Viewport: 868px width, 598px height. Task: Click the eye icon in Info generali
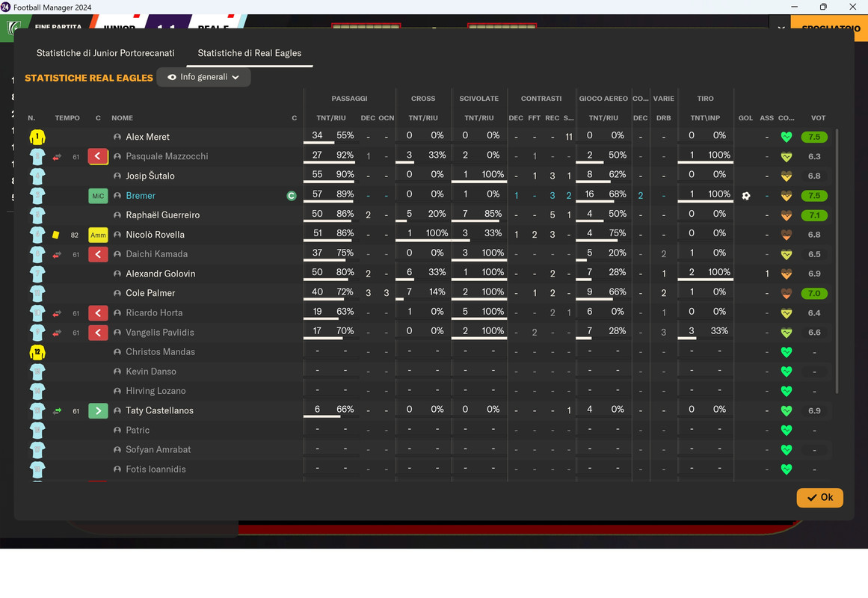[x=172, y=77]
